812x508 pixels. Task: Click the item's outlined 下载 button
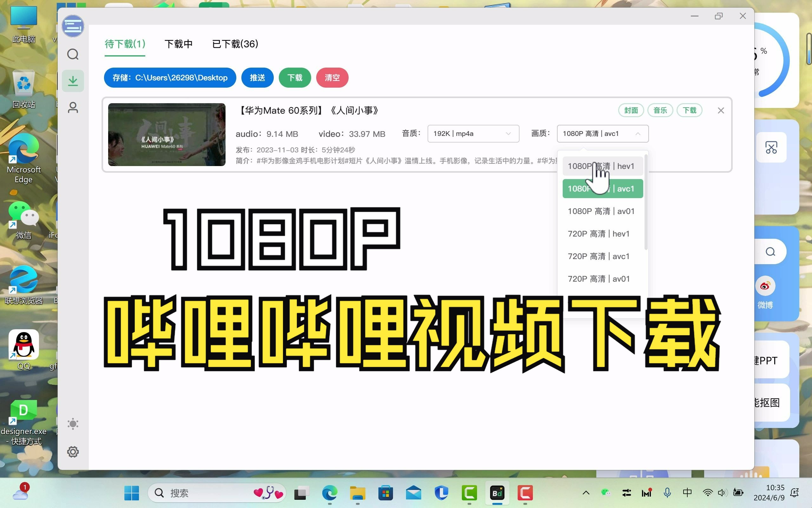click(690, 110)
